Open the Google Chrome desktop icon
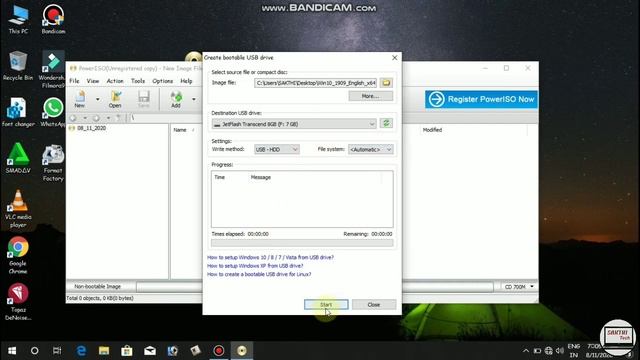 pos(18,256)
